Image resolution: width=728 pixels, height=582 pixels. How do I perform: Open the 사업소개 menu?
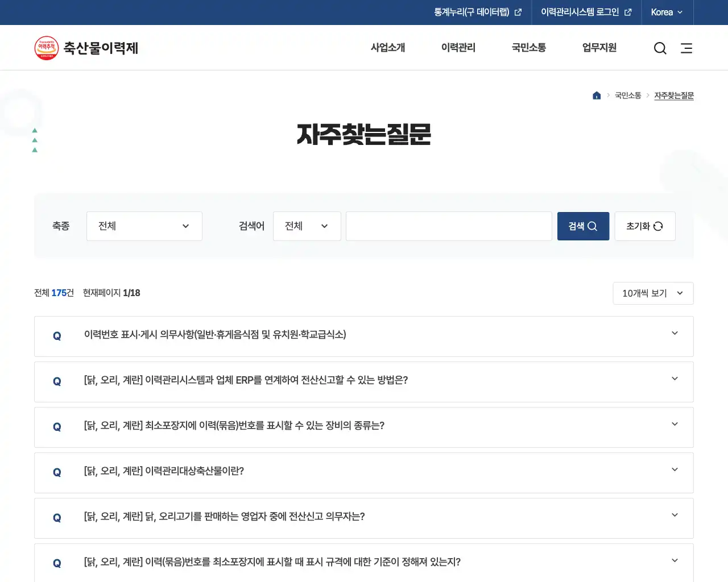[388, 48]
